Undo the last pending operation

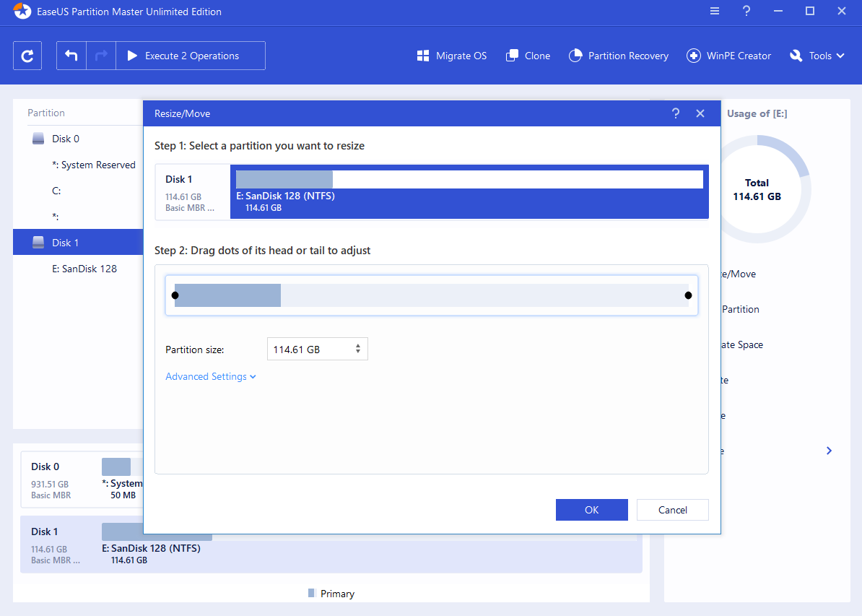point(71,56)
